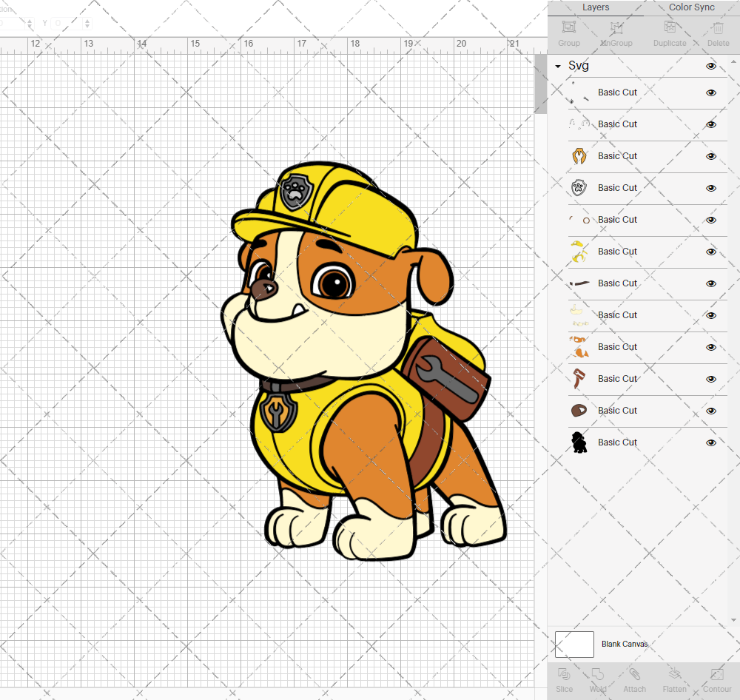Select the paw badge layer thumbnail
Image resolution: width=740 pixels, height=700 pixels.
(x=579, y=188)
